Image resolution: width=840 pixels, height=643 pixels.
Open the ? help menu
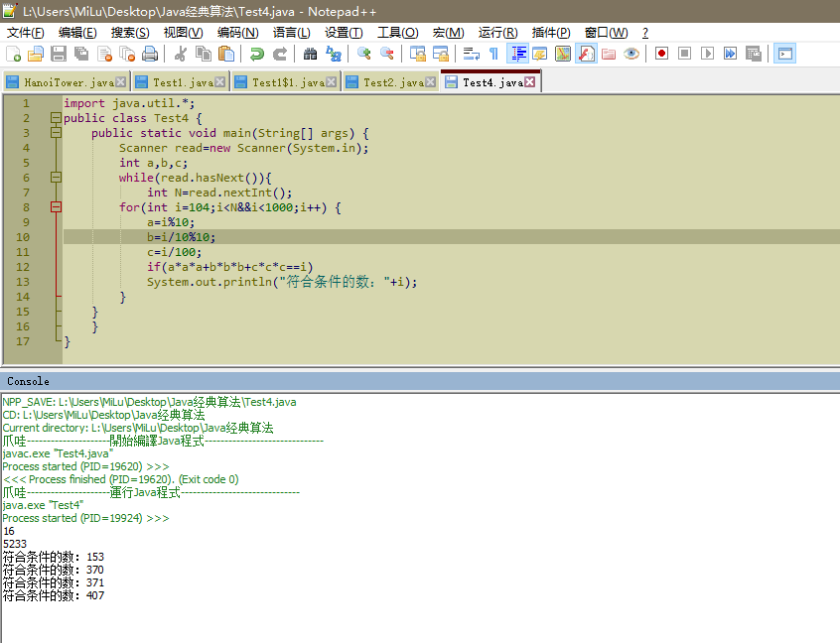(645, 33)
